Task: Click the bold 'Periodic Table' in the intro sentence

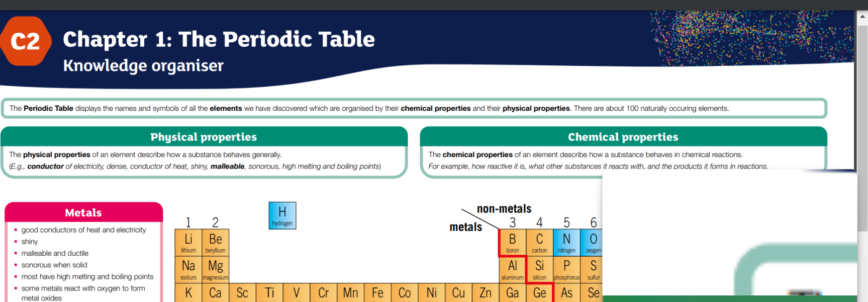Action: [x=48, y=108]
